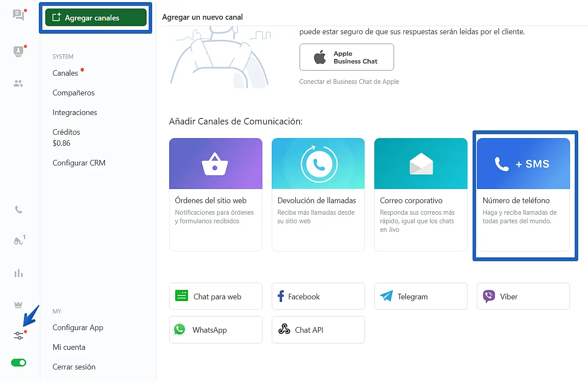Select the Devolución de llamadas card
The height and width of the screenshot is (381, 588).
(x=318, y=195)
